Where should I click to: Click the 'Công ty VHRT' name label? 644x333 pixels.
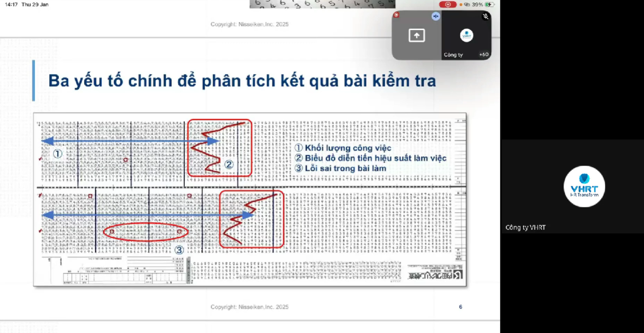pyautogui.click(x=525, y=228)
